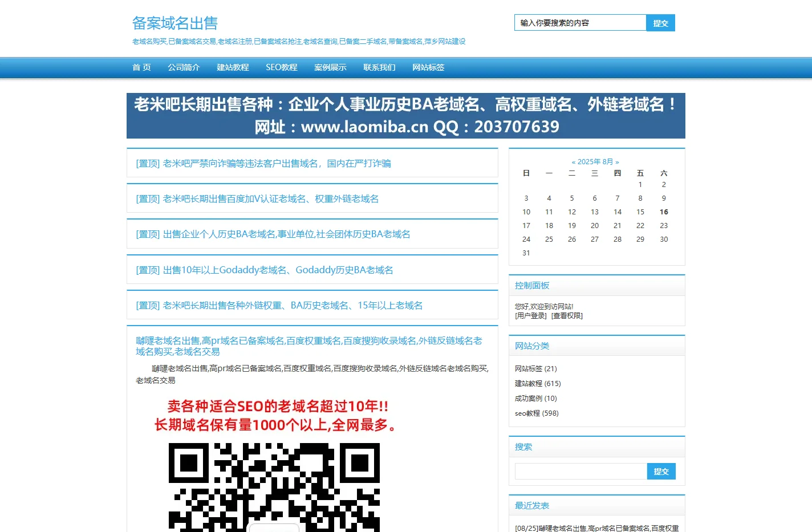Submit sidebar search with 提交 button
The height and width of the screenshot is (532, 812).
coord(661,471)
